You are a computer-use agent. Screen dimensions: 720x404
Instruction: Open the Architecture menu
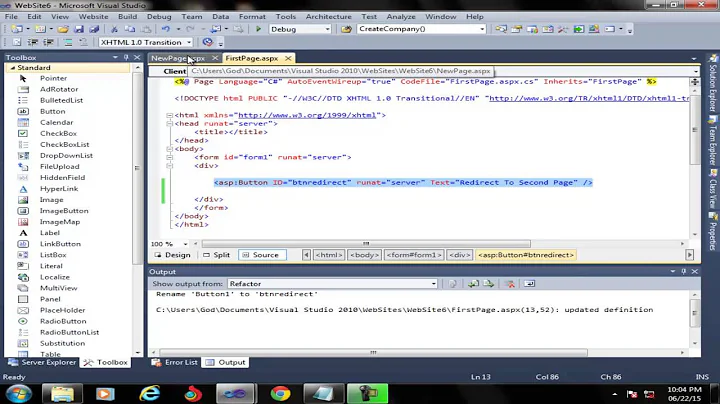point(328,17)
